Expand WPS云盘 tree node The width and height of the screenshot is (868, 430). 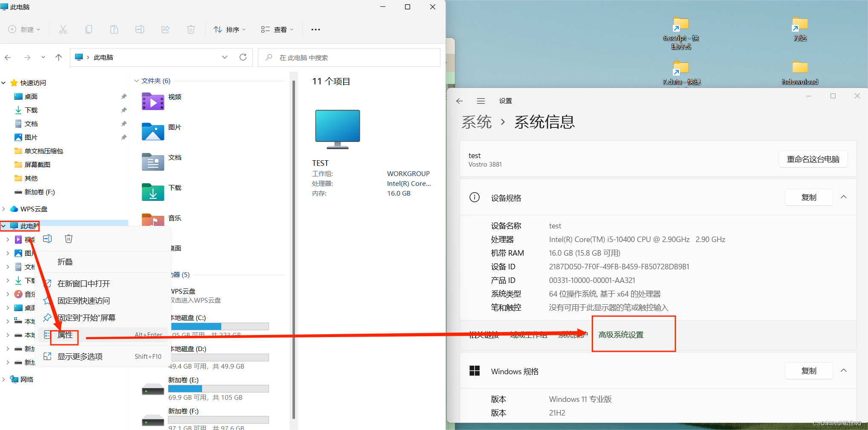click(3, 209)
